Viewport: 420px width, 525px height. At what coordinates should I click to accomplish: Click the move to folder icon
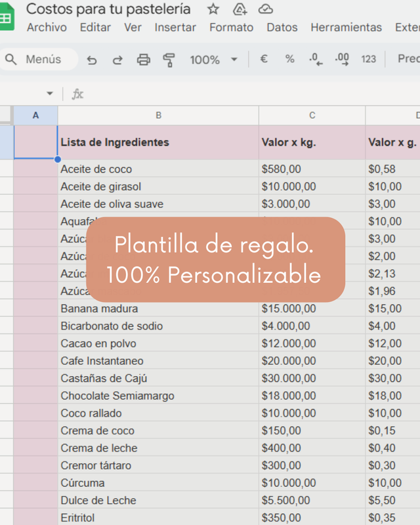pos(240,9)
